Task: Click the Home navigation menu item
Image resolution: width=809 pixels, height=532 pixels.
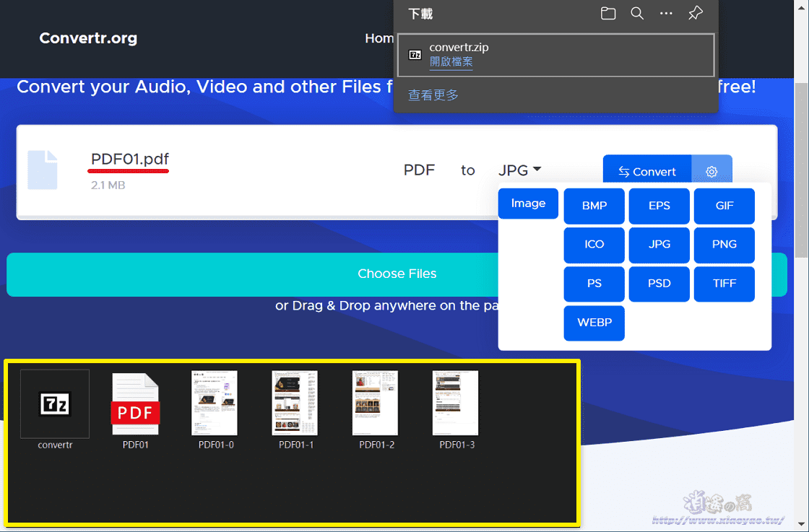Action: point(379,38)
